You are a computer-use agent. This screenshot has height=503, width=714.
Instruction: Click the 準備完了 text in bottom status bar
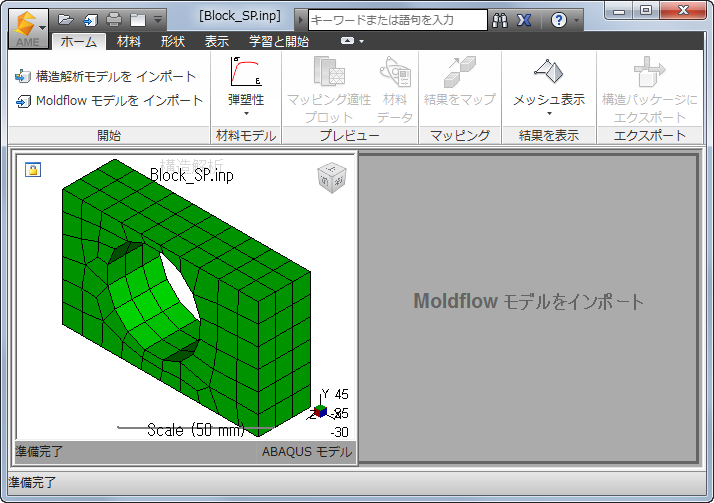(x=32, y=483)
